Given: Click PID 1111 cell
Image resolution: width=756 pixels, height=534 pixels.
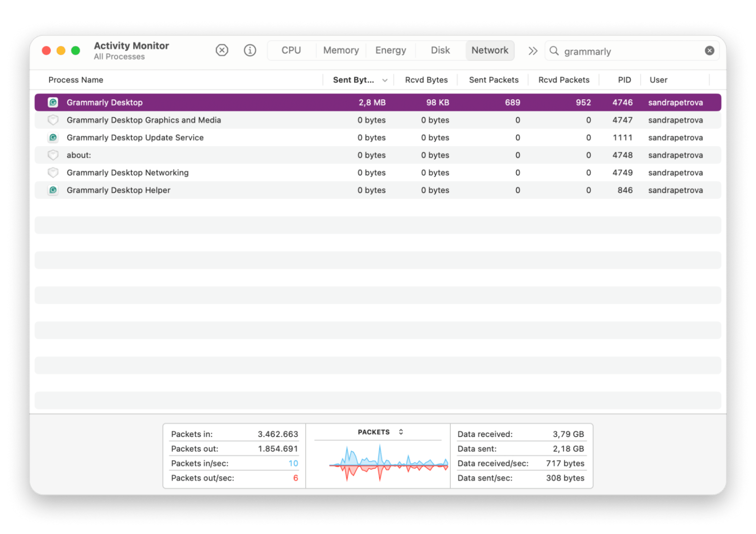Looking at the screenshot, I should pyautogui.click(x=623, y=138).
